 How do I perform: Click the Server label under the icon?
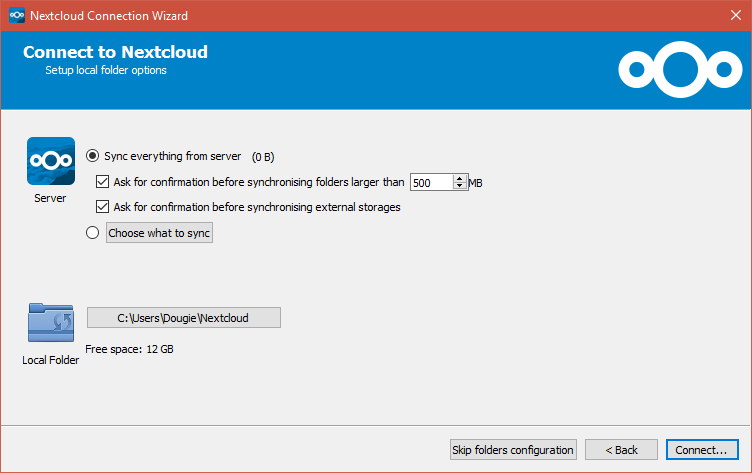pos(50,198)
